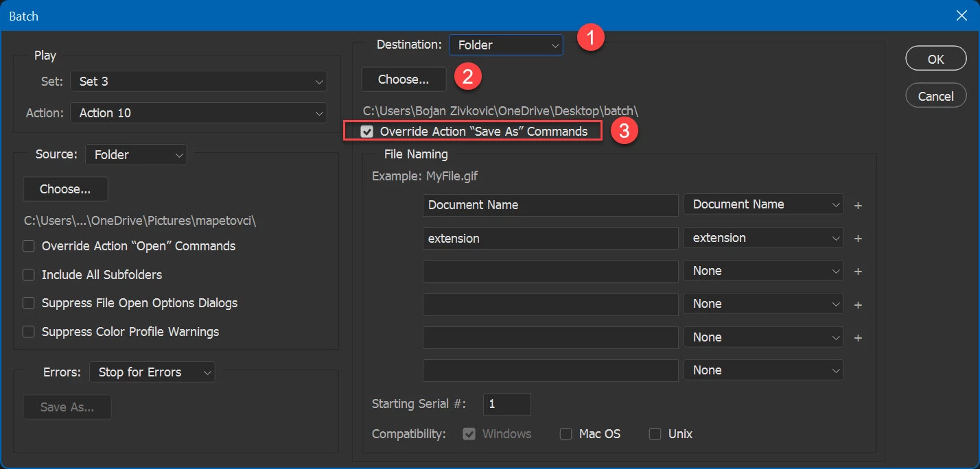Click Choose button under Destination
980x469 pixels.
[404, 80]
